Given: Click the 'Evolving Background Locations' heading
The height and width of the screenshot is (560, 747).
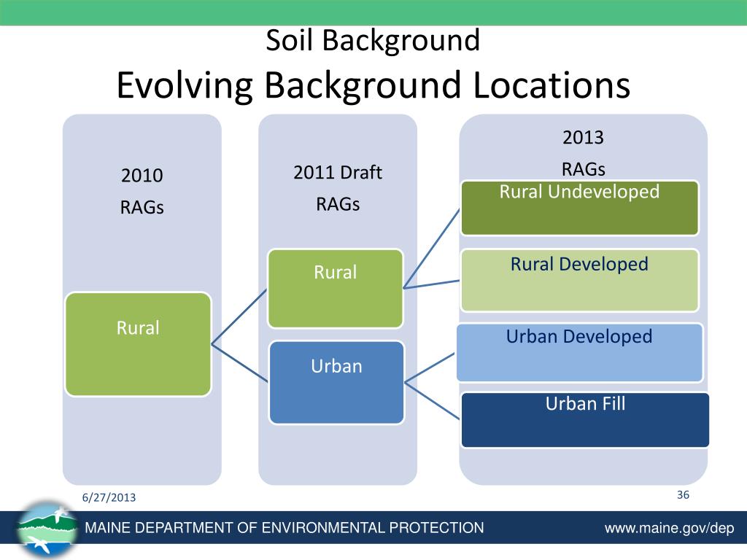Looking at the screenshot, I should pyautogui.click(x=373, y=85).
